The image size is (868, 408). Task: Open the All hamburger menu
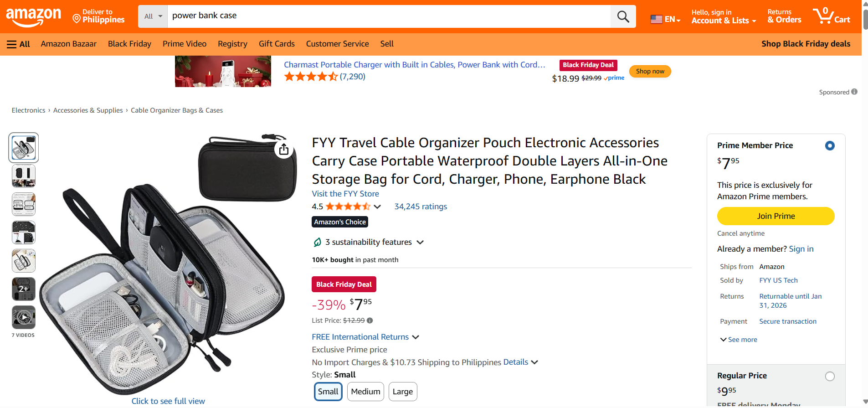pyautogui.click(x=18, y=44)
